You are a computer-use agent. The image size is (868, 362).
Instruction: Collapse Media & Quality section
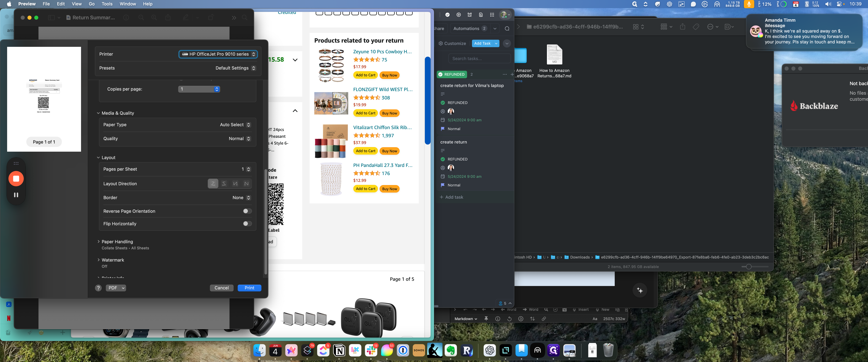(x=98, y=113)
